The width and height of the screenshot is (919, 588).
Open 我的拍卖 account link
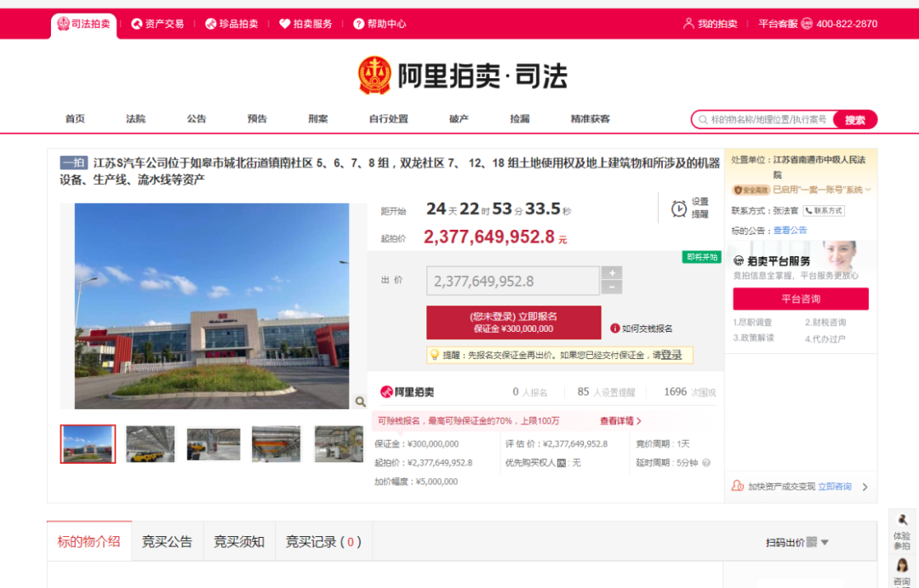710,24
